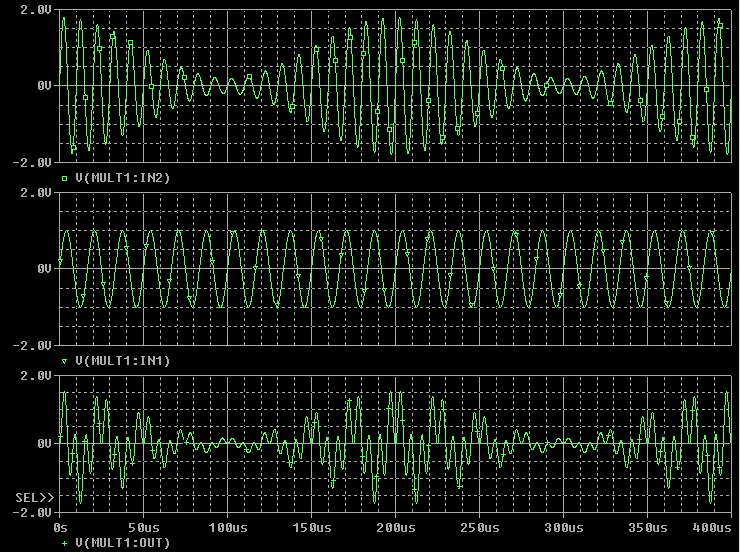Select the V(MULT1:IN1) trace label
Viewport: 740px width, 552px height.
click(122, 361)
